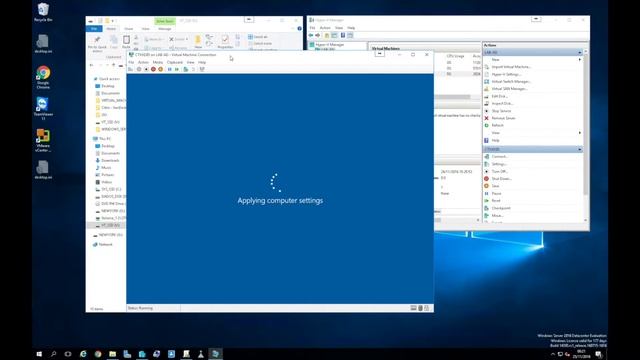Open Internet Explorer from taskbar

pos(83,354)
